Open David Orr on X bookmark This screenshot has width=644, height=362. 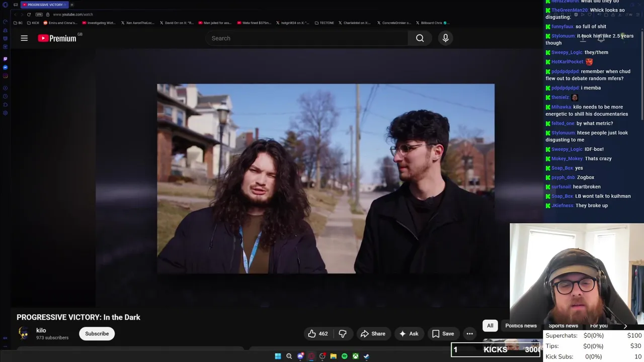pos(177,23)
